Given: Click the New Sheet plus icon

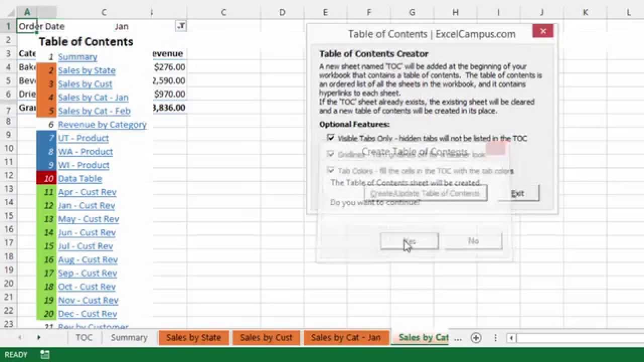Looking at the screenshot, I should [476, 337].
